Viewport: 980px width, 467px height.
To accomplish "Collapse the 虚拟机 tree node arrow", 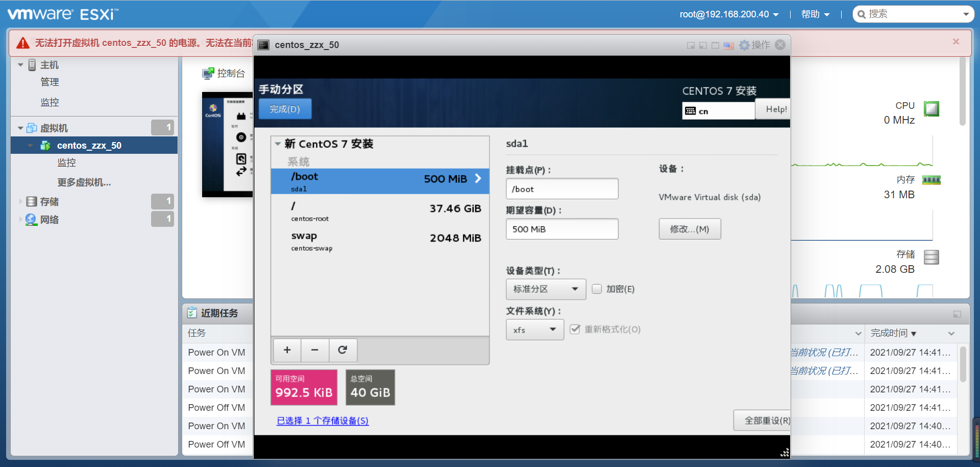I will pos(20,128).
